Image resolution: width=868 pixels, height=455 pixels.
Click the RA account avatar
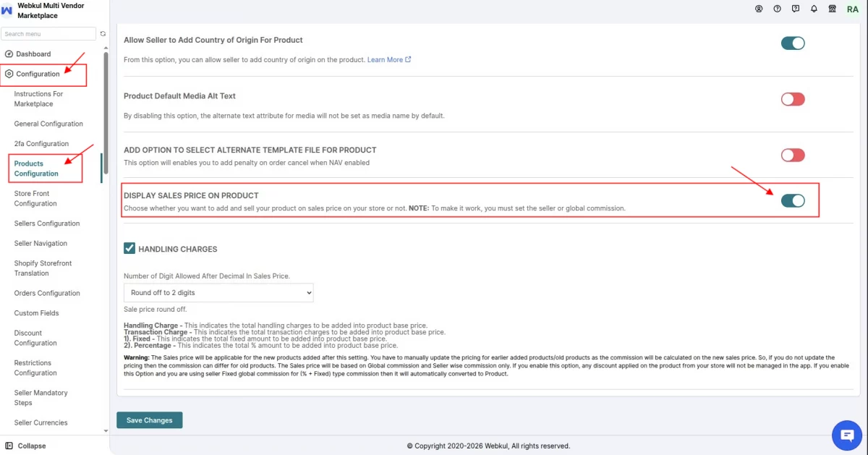pyautogui.click(x=853, y=9)
